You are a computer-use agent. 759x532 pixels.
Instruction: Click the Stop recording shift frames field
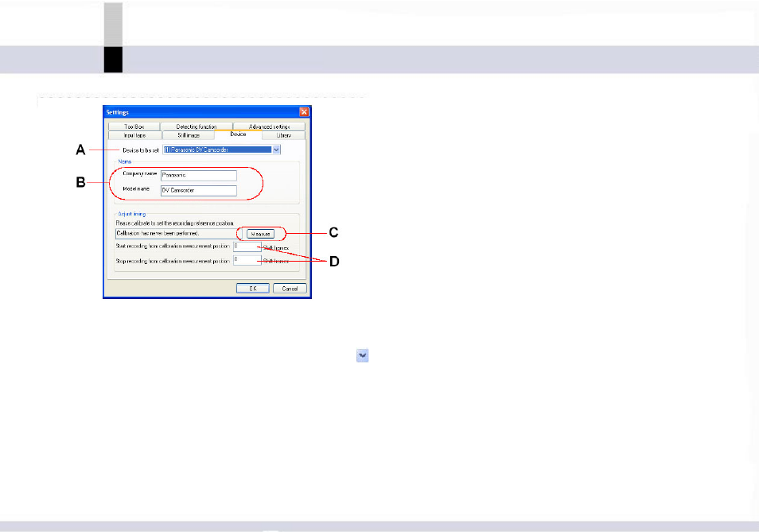247,260
